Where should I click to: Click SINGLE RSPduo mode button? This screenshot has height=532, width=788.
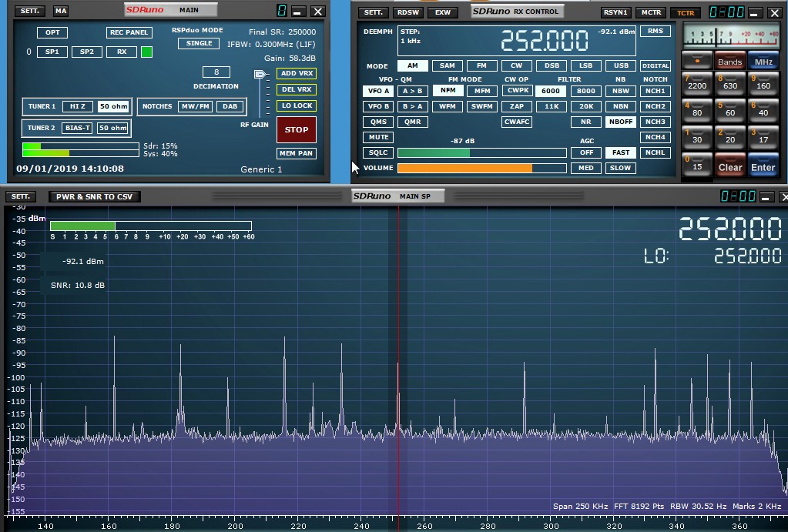coord(199,43)
